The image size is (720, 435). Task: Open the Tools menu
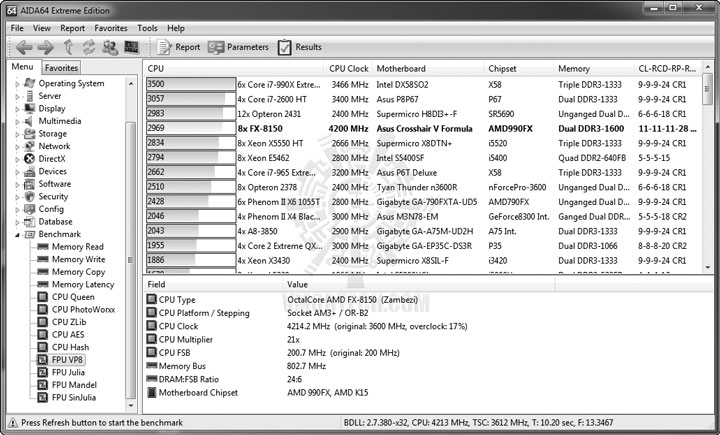[147, 28]
